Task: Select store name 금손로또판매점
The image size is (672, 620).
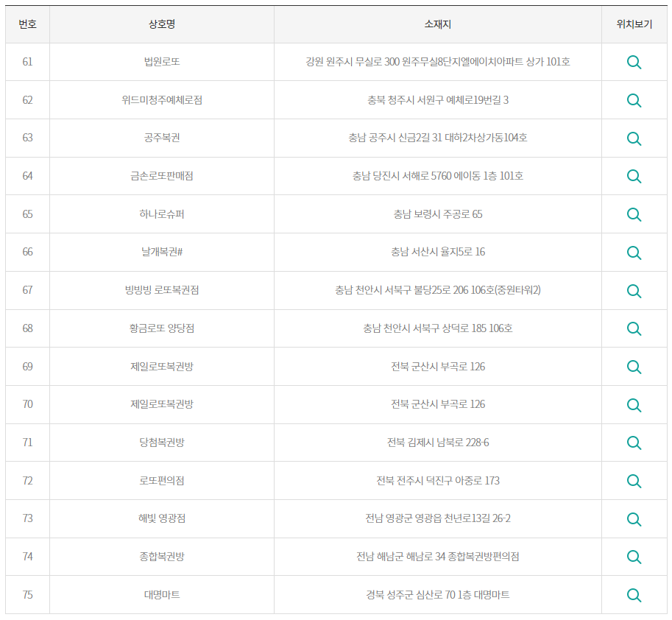Action: coord(162,176)
